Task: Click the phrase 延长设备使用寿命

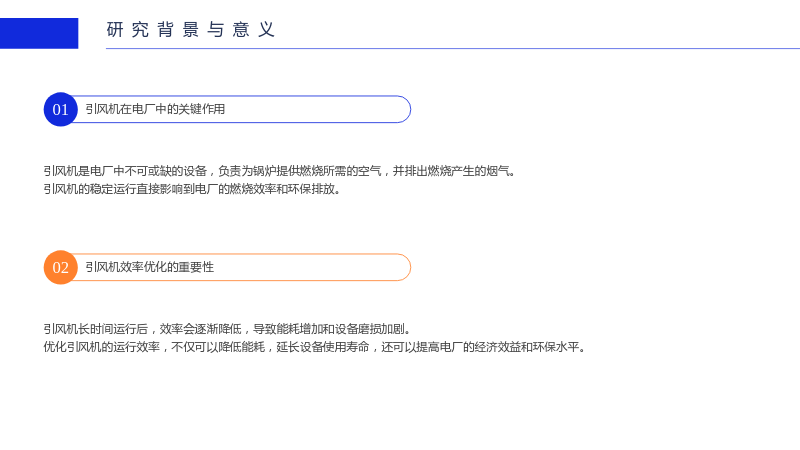Action: pos(323,347)
